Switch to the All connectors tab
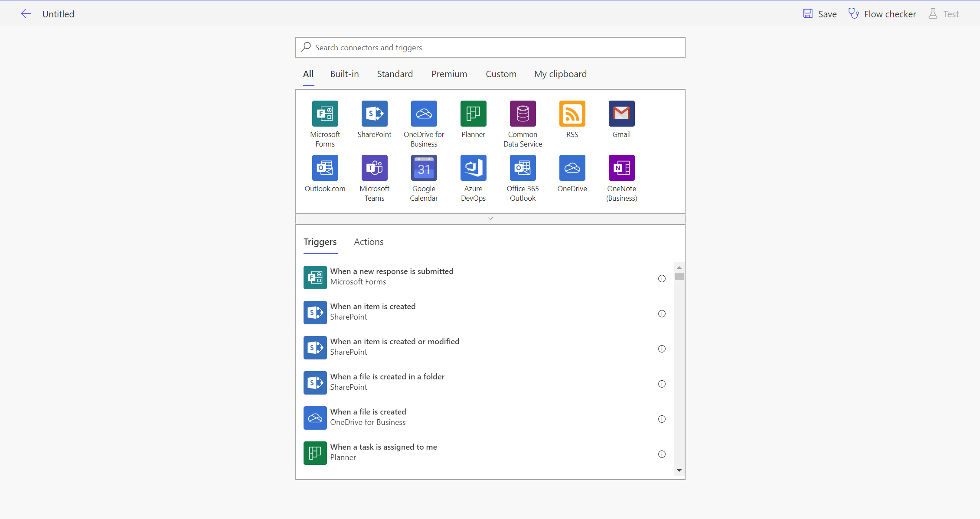The image size is (980, 519). [x=308, y=74]
